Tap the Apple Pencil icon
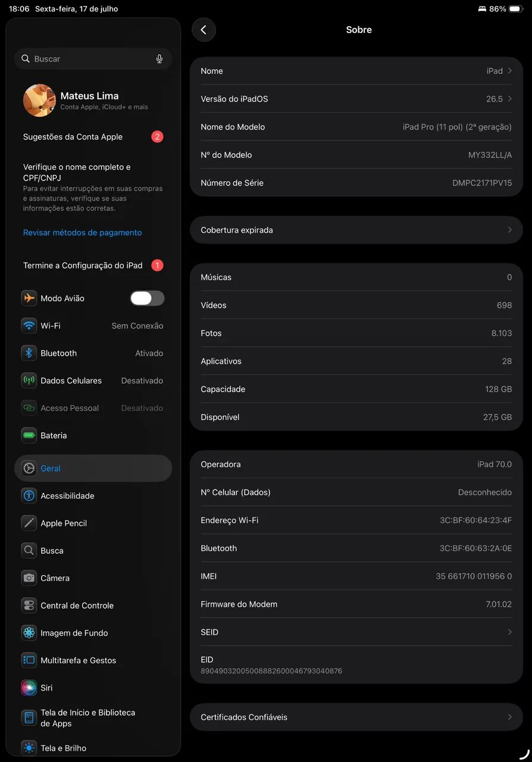 pyautogui.click(x=29, y=523)
